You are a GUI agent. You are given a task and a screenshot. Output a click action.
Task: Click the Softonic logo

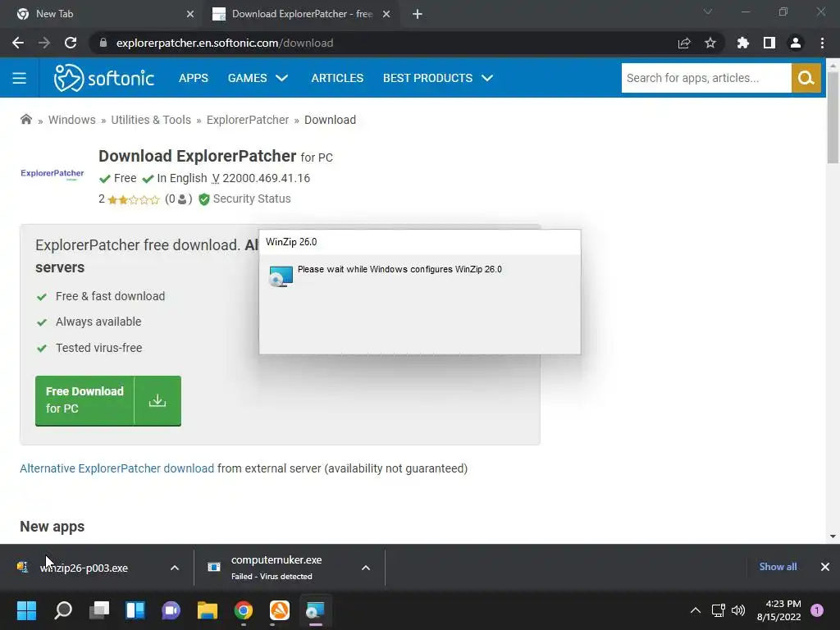pyautogui.click(x=104, y=78)
